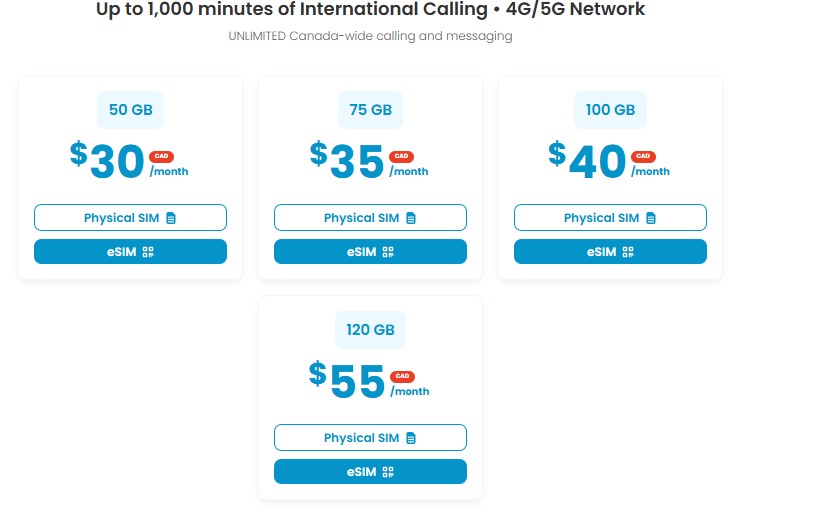Click SIM card icon on 75 GB plan
838x526 pixels.
click(x=411, y=218)
